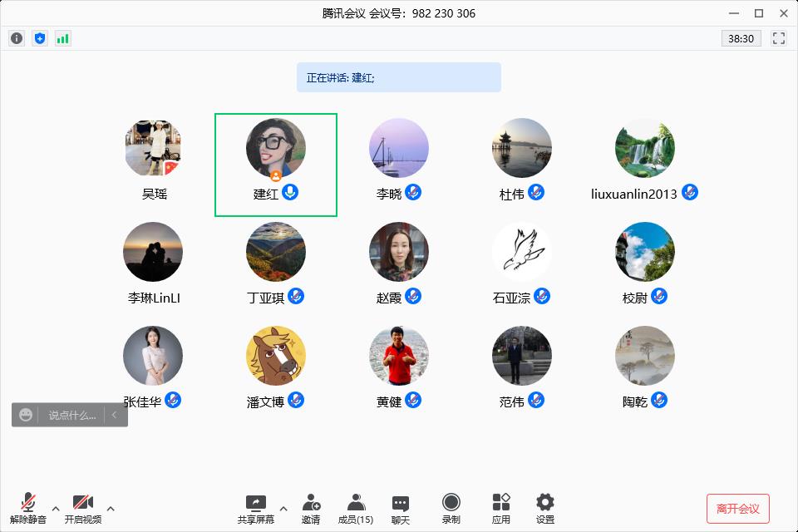798x532 pixels.
Task: Select 丁亚琪's mountain avatar
Action: tap(276, 252)
